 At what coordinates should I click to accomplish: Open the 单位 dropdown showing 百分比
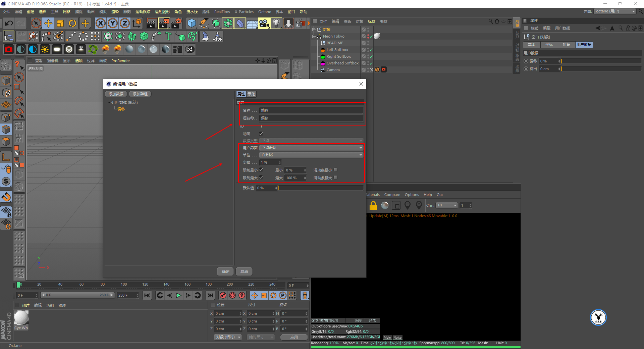312,155
